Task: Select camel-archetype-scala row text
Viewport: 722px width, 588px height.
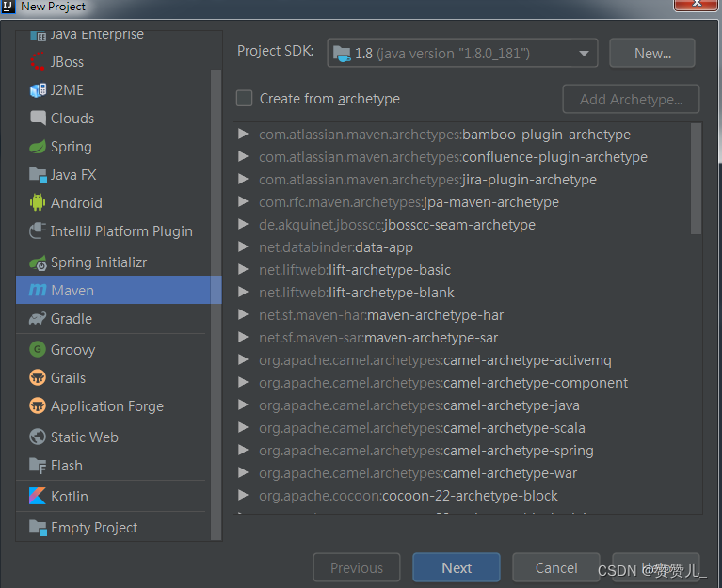Action: click(422, 428)
